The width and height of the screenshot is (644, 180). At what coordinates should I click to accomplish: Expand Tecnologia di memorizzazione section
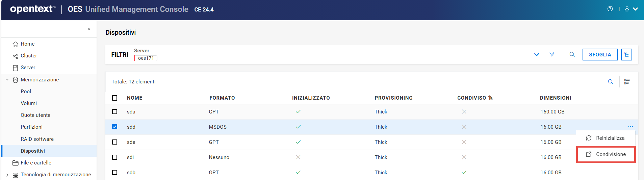(7, 175)
